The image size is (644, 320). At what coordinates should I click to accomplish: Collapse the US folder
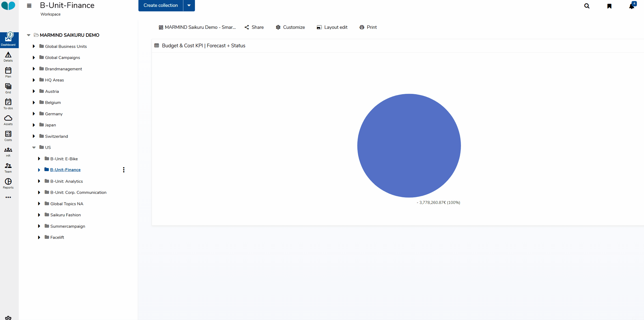coord(34,148)
